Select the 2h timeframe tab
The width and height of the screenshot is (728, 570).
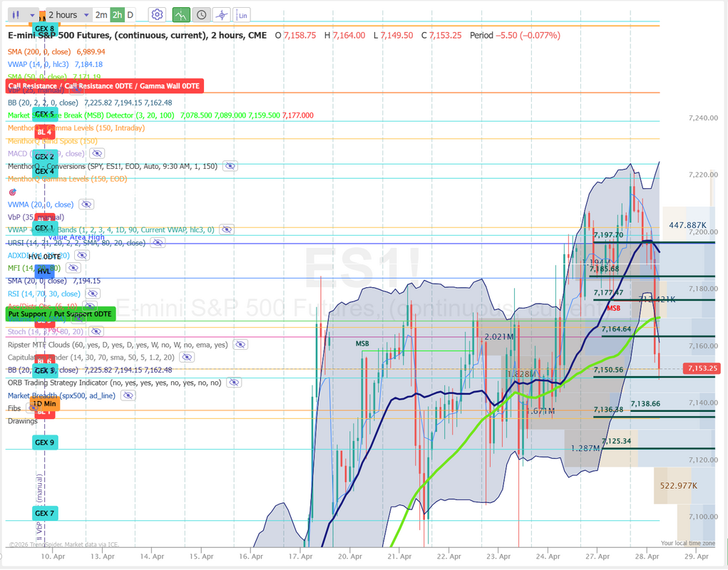coord(117,15)
